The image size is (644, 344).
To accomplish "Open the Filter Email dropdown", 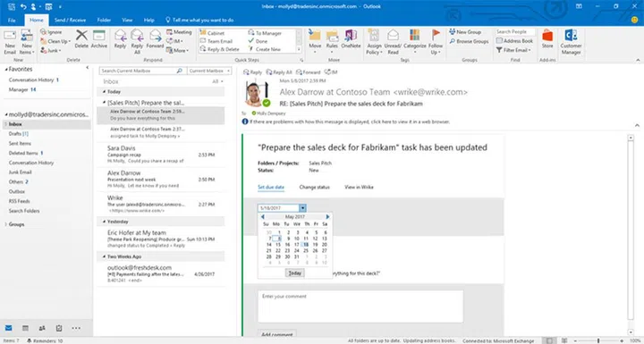I will tap(513, 50).
